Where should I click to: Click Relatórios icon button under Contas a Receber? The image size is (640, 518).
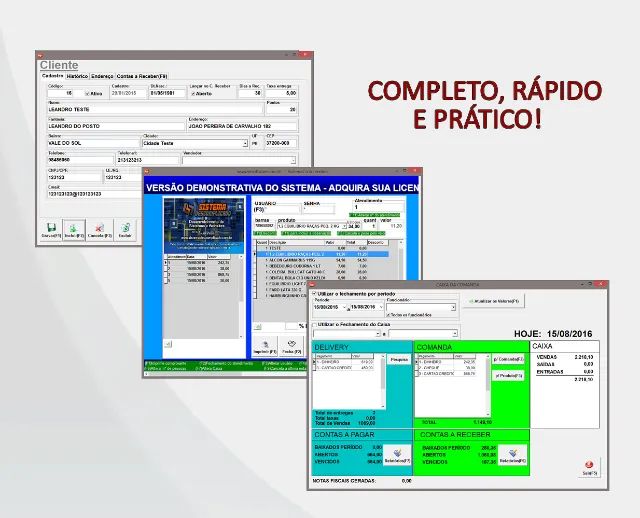point(513,455)
